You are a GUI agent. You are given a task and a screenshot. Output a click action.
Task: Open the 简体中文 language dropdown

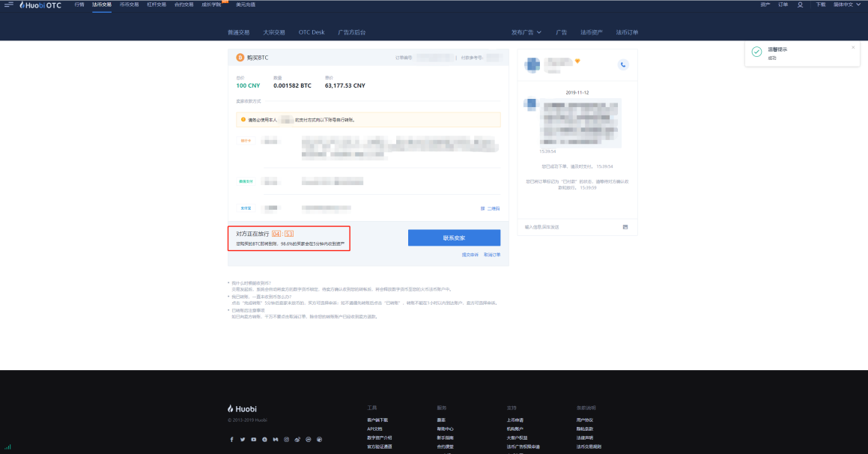(846, 4)
